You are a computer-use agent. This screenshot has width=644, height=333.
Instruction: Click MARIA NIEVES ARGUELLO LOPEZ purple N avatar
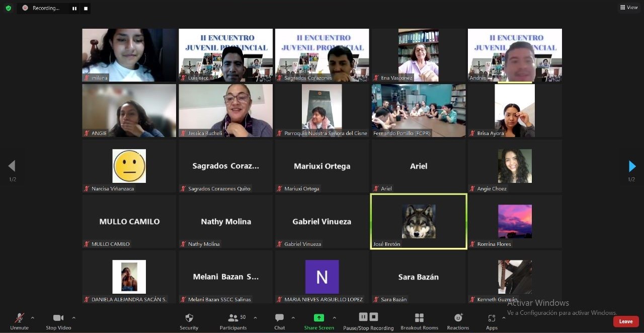(x=322, y=277)
